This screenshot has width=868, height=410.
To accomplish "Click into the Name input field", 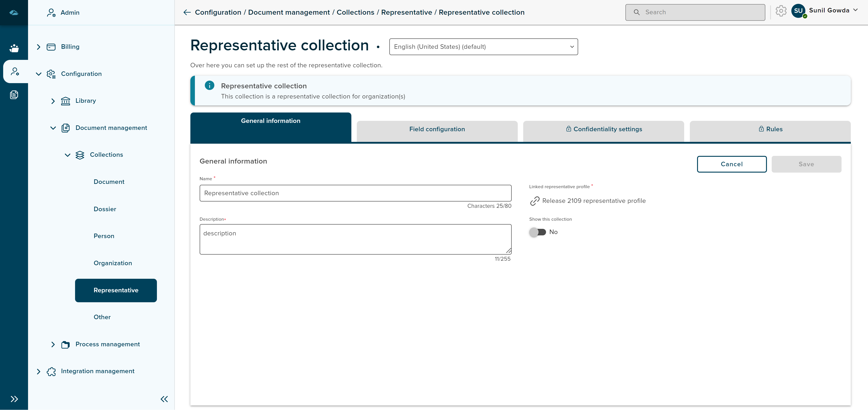I will pyautogui.click(x=355, y=193).
